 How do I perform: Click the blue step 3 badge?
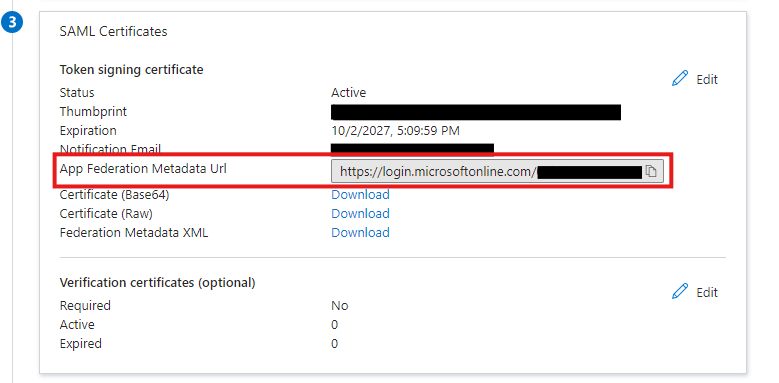click(x=11, y=23)
